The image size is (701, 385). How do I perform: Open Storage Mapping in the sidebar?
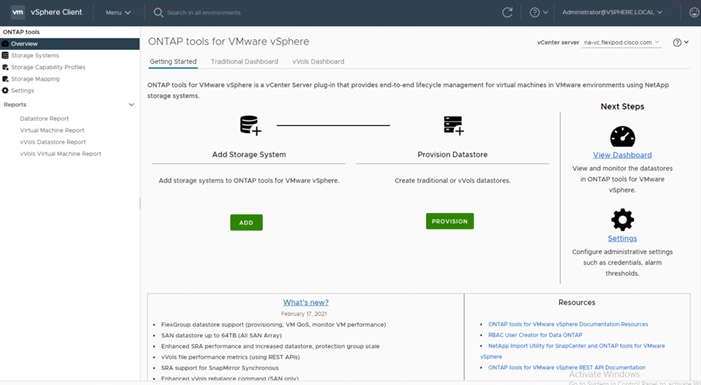35,79
